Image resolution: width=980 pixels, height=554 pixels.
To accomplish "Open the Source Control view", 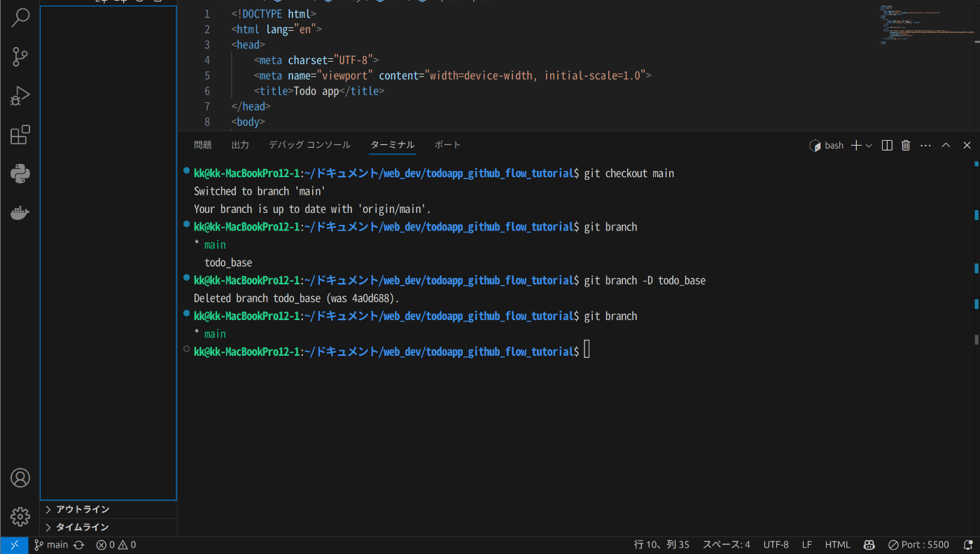I will pyautogui.click(x=20, y=57).
